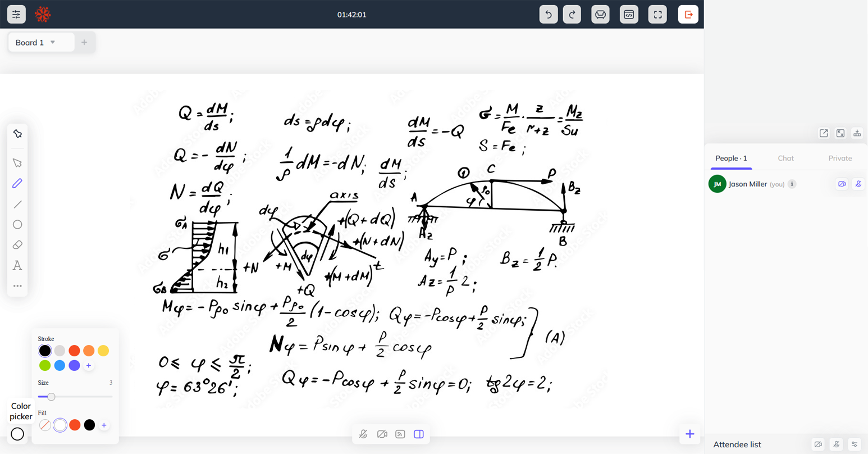
Task: Click the Undo arrow button
Action: 548,15
